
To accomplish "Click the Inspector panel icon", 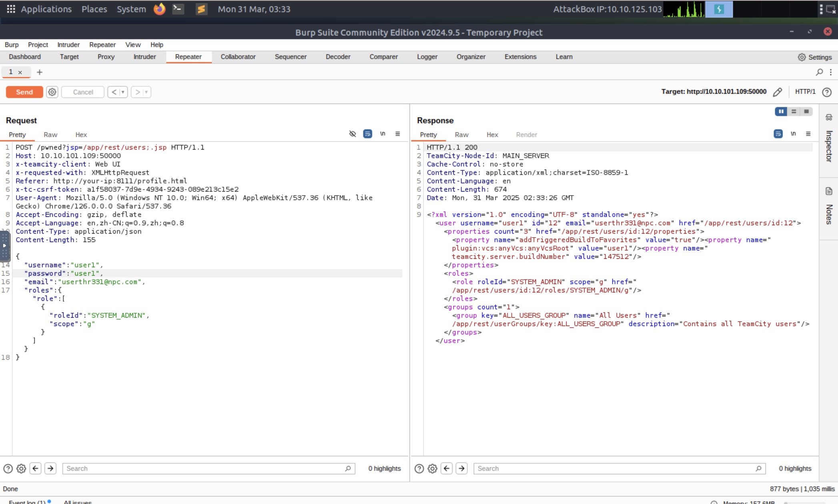I will click(x=828, y=117).
